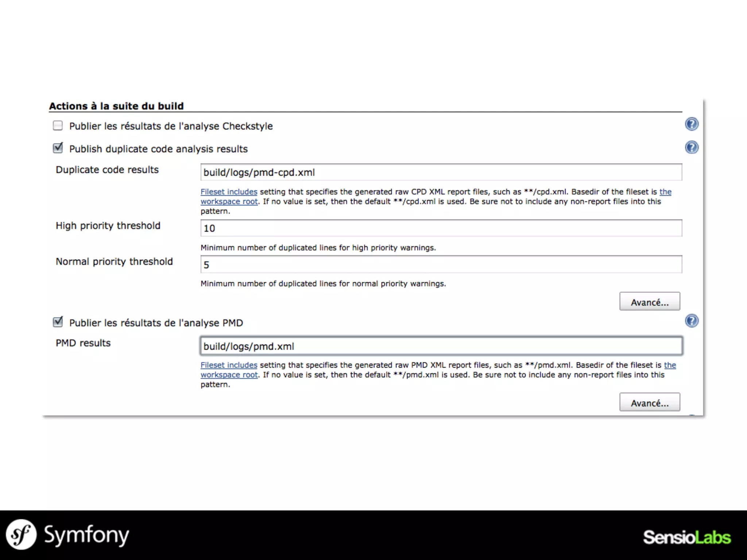
Task: Click the Symfony logo icon
Action: pyautogui.click(x=21, y=534)
